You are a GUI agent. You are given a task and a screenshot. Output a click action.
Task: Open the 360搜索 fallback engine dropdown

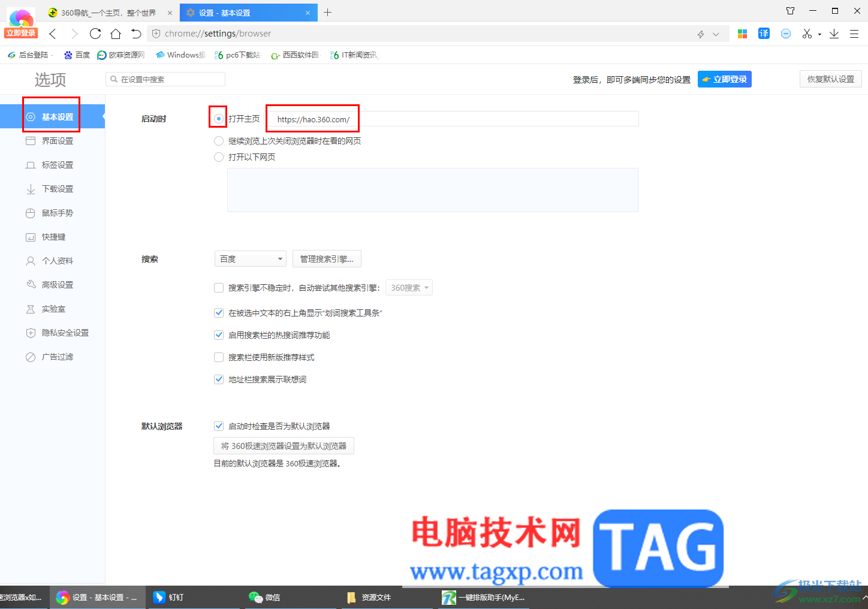409,288
